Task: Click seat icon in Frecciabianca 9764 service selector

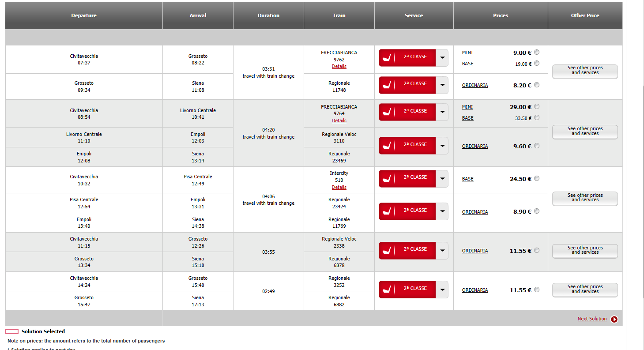Action: 387,112
